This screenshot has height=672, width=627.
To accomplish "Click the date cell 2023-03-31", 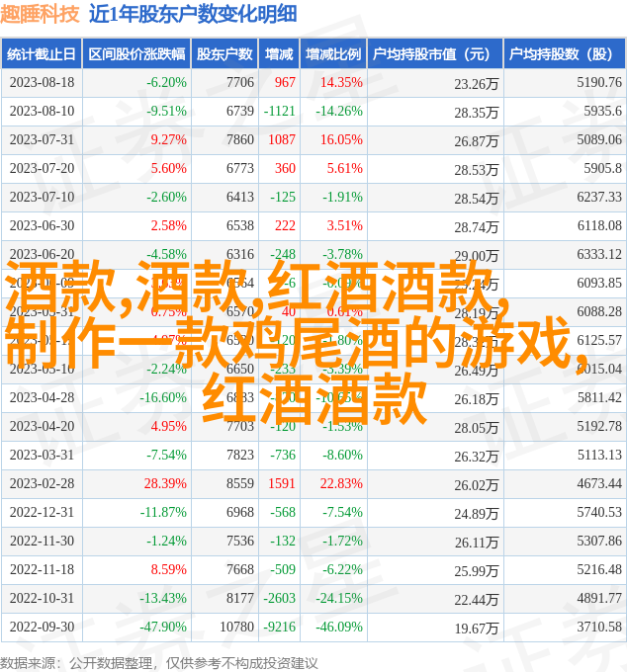I will 42,456.
